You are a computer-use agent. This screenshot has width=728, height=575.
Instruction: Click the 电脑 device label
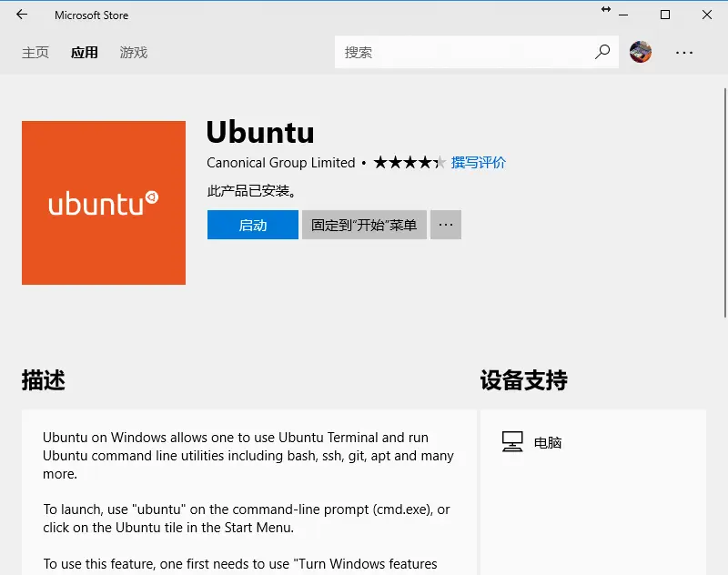548,443
